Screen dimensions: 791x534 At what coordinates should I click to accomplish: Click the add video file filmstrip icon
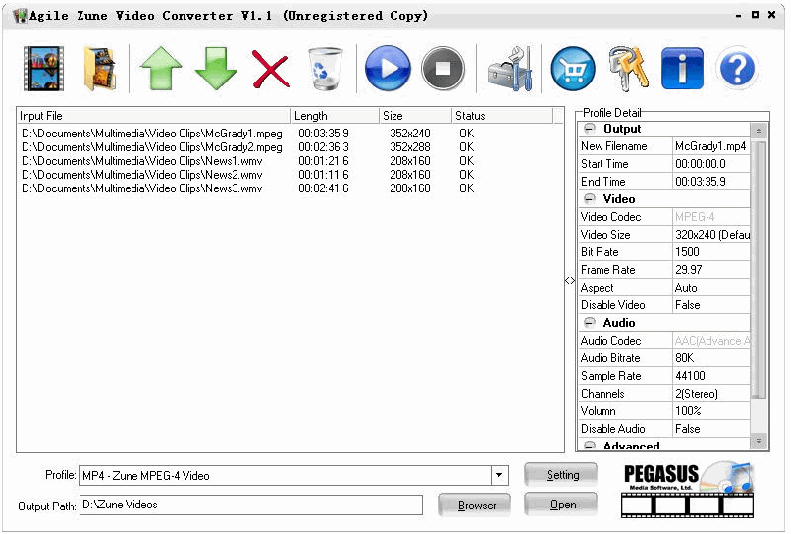(x=44, y=68)
